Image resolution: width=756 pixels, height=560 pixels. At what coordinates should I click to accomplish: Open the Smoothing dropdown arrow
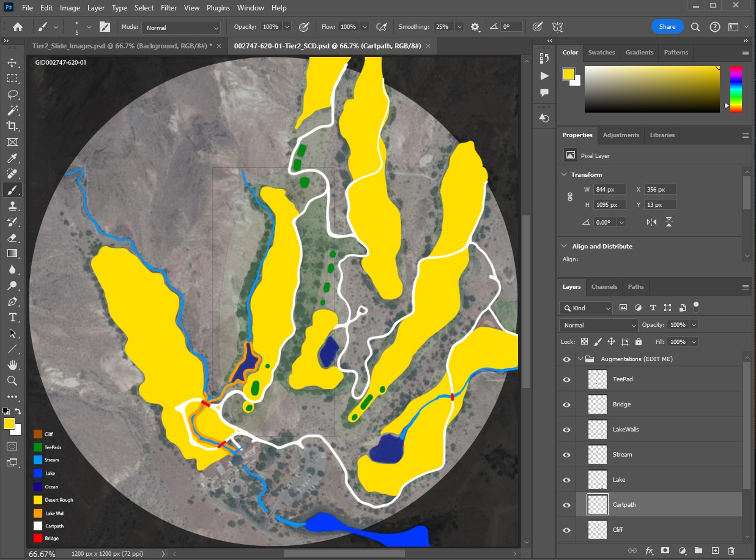click(459, 27)
